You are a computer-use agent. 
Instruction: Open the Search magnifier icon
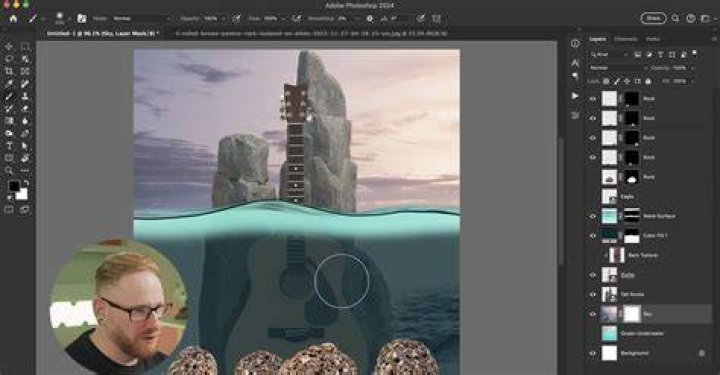(x=675, y=18)
